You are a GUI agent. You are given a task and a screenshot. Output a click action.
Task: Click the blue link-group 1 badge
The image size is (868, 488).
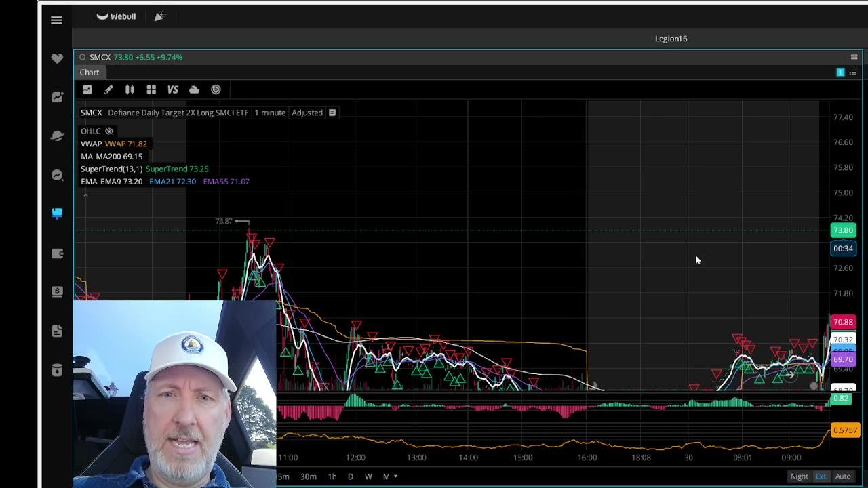[x=840, y=73]
